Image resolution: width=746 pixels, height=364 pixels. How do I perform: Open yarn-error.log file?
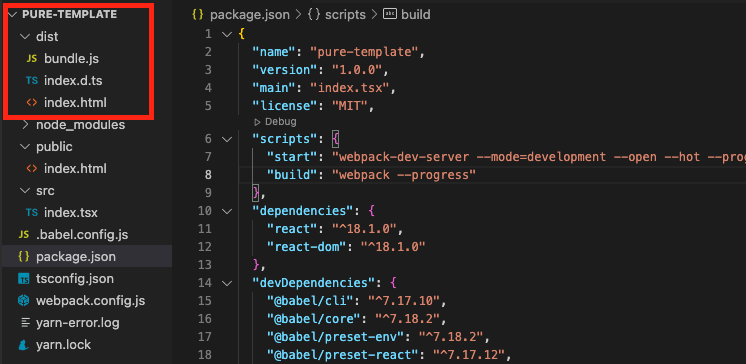coord(78,323)
